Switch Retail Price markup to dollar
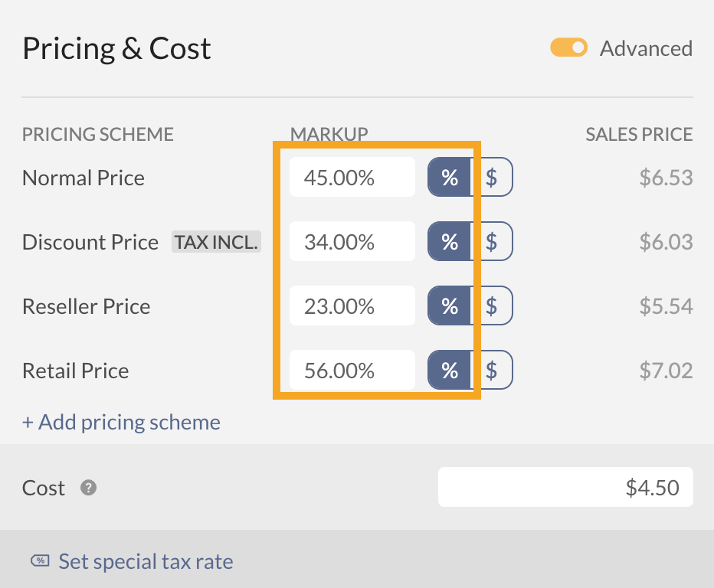Image resolution: width=714 pixels, height=588 pixels. click(492, 371)
